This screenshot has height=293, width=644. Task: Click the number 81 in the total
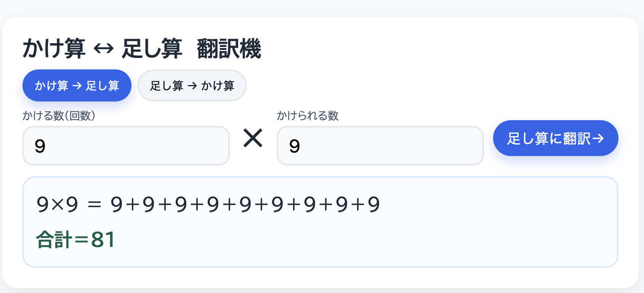103,240
